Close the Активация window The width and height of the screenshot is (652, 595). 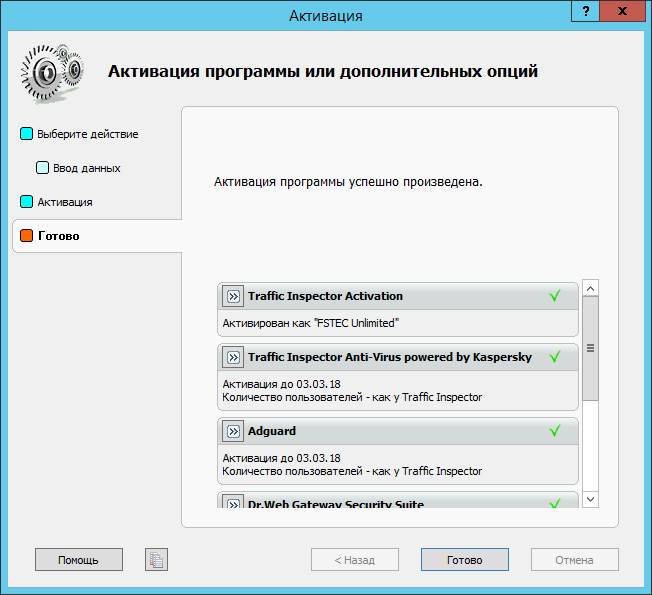tap(622, 11)
